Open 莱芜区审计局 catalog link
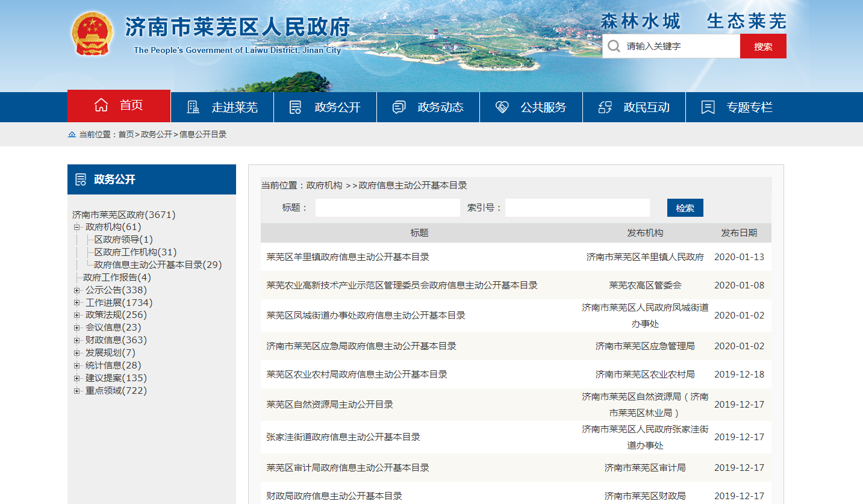The height and width of the screenshot is (504, 863). point(348,467)
